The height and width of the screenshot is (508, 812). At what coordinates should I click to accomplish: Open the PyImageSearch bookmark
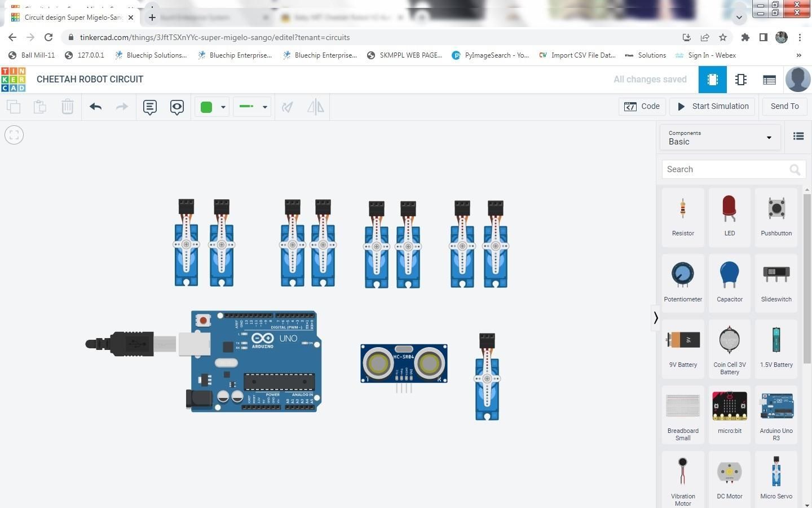[491, 55]
